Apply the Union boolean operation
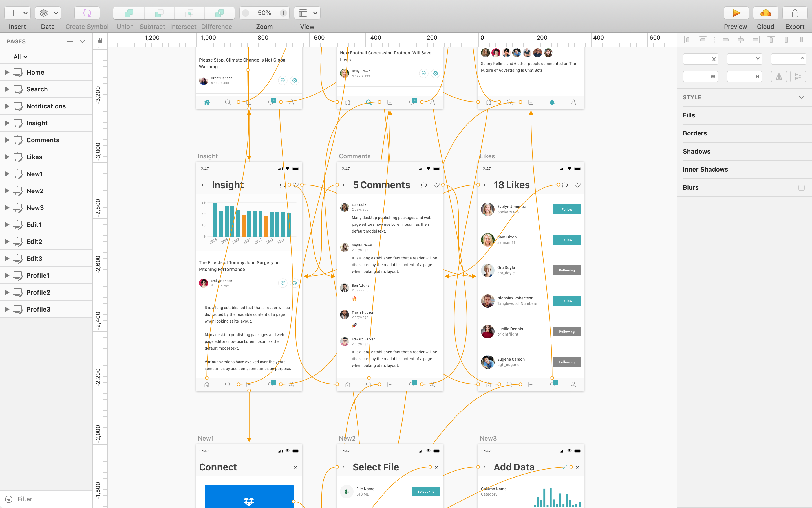812x508 pixels. point(129,13)
